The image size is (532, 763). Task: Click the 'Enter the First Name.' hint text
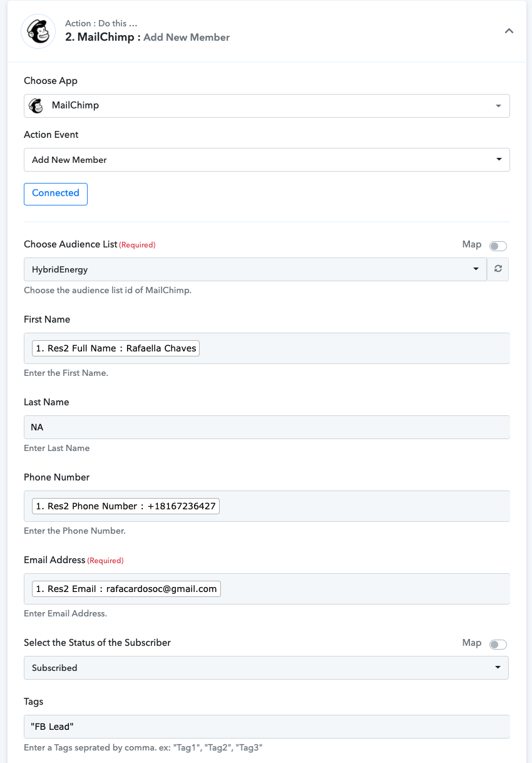[x=66, y=373]
